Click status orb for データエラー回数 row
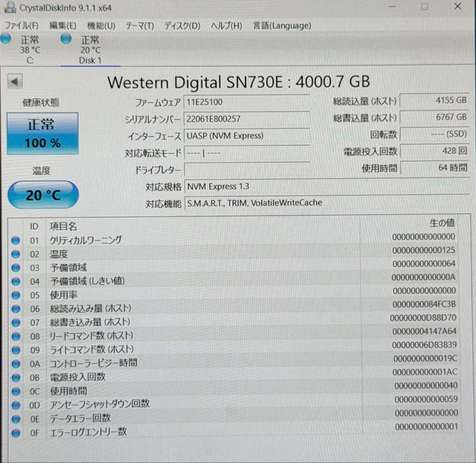 click(x=16, y=419)
